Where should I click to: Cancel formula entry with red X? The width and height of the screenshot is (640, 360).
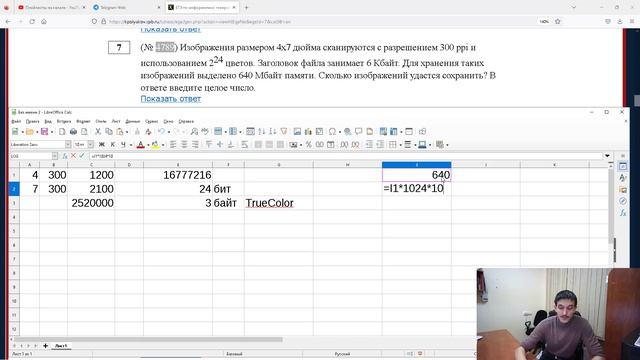(x=73, y=156)
